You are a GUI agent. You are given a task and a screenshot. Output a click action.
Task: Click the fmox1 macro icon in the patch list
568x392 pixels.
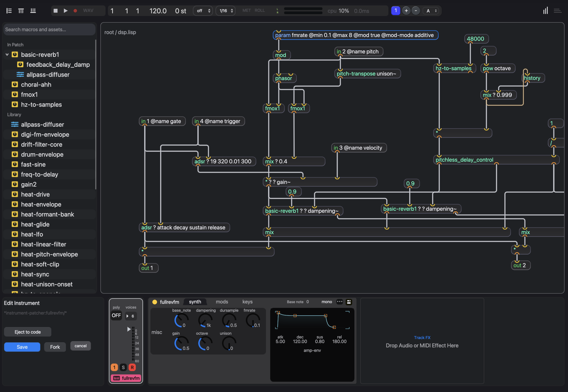coord(15,94)
